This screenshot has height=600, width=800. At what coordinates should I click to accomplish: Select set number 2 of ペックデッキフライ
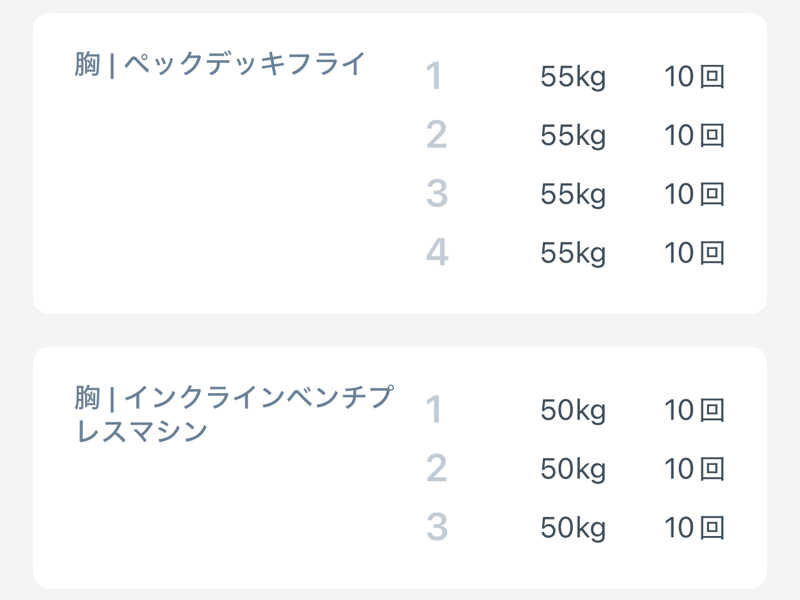click(436, 135)
